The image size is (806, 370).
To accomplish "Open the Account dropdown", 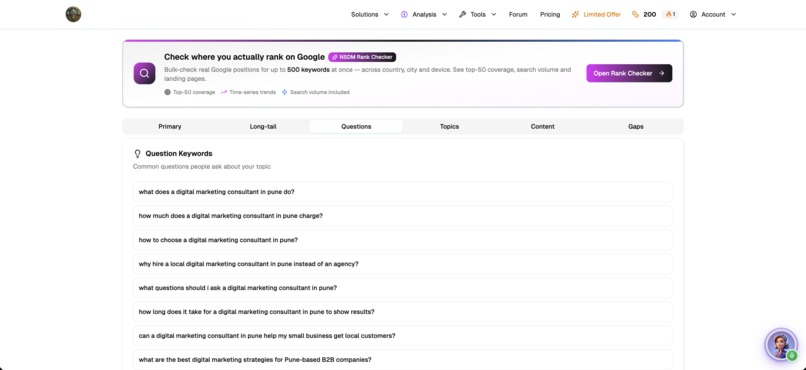I will (713, 14).
